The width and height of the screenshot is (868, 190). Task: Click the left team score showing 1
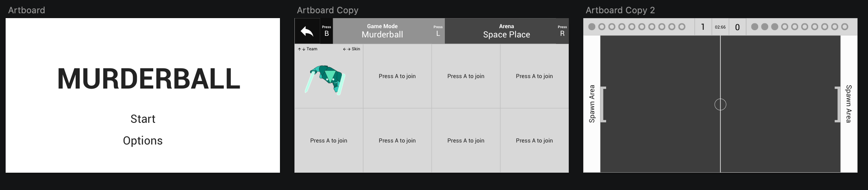pos(703,27)
